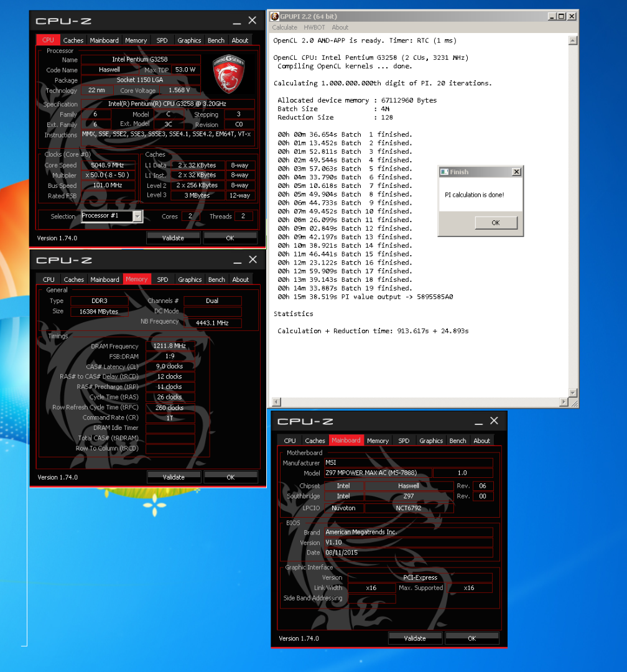Open SPD tab in top CPU-Z window
Viewport: 627px width, 672px height.
tap(162, 40)
